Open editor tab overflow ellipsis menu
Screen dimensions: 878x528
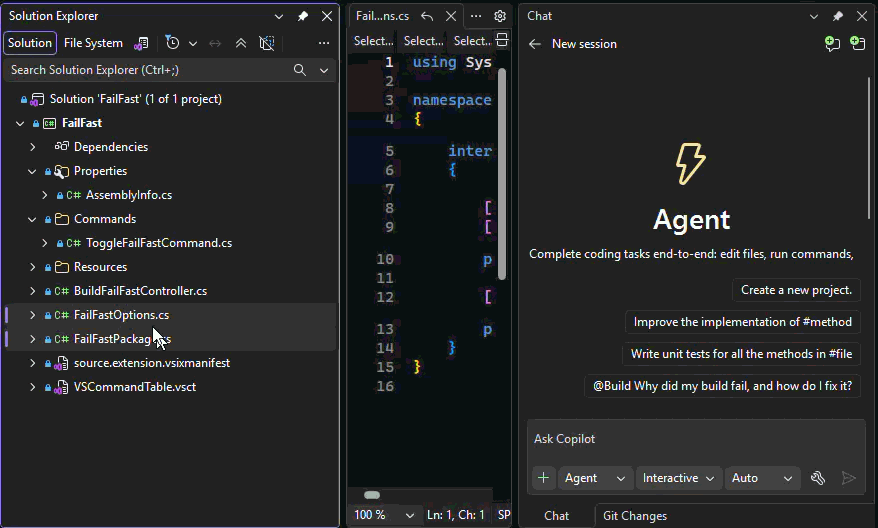pyautogui.click(x=476, y=16)
